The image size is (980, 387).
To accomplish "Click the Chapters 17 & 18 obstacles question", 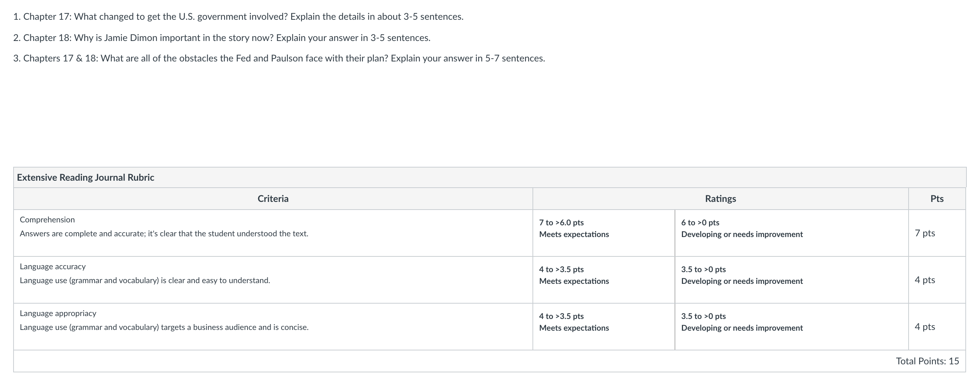I will coord(279,58).
